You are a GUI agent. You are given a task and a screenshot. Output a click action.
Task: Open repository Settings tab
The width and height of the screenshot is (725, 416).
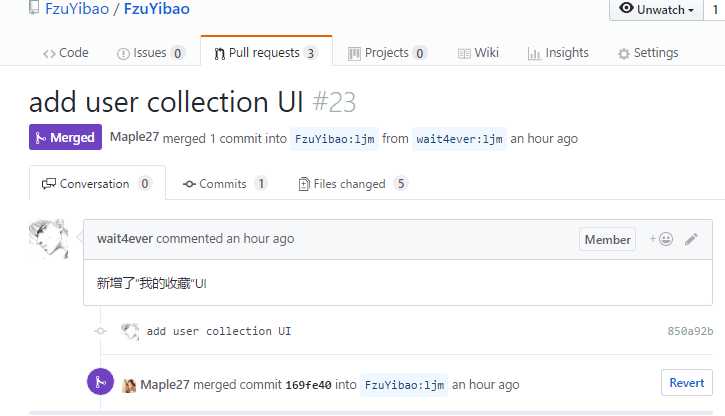(648, 53)
